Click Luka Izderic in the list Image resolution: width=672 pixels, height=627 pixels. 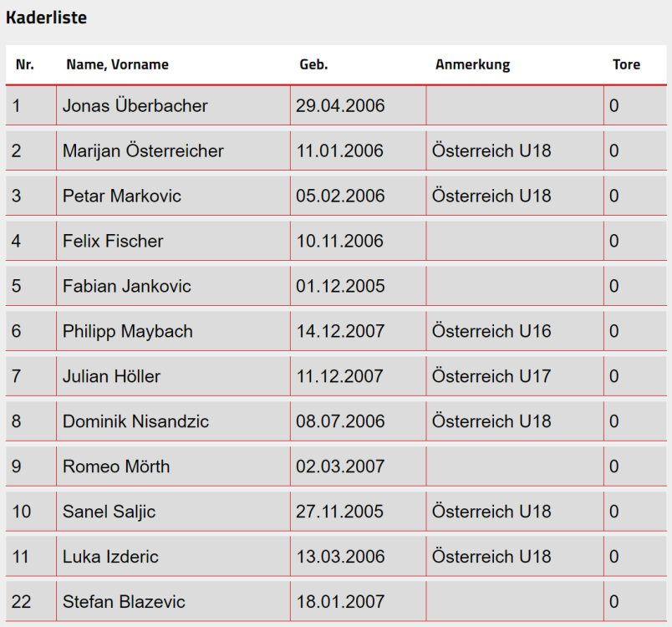point(110,558)
